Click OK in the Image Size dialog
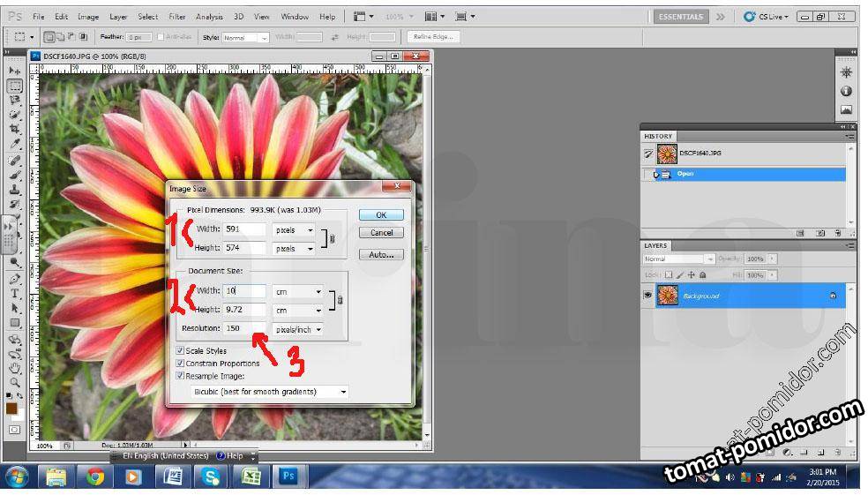This screenshot has height=495, width=868. 381,214
